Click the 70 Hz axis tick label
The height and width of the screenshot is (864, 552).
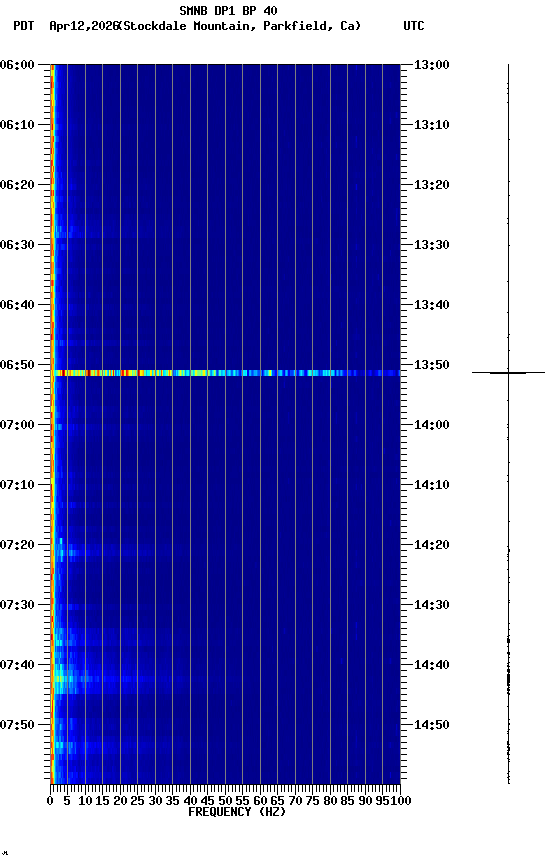[x=295, y=802]
